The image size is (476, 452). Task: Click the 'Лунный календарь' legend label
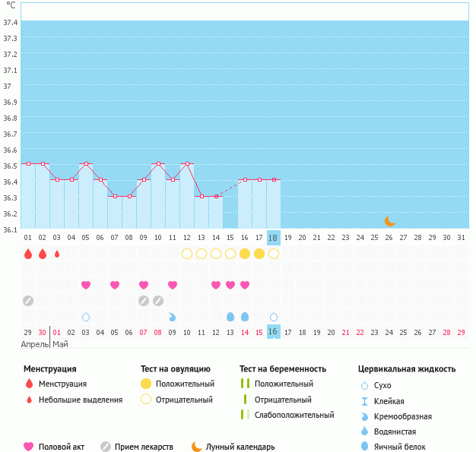tap(241, 447)
